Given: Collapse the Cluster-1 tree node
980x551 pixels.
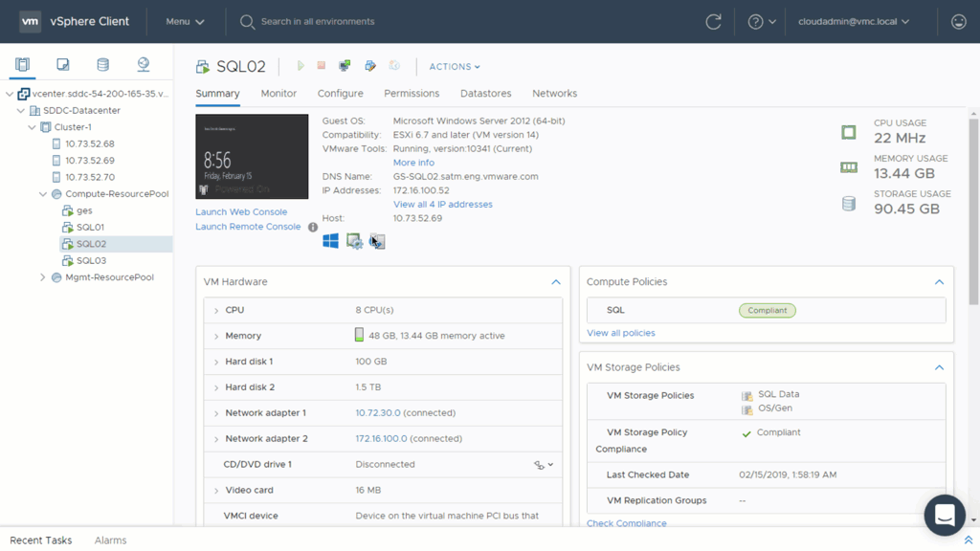Looking at the screenshot, I should (x=32, y=127).
